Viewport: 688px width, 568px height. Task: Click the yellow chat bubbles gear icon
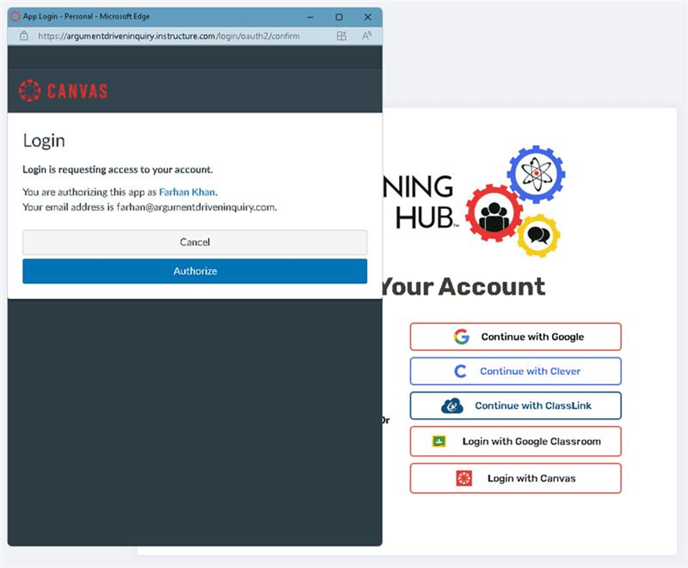click(x=538, y=236)
